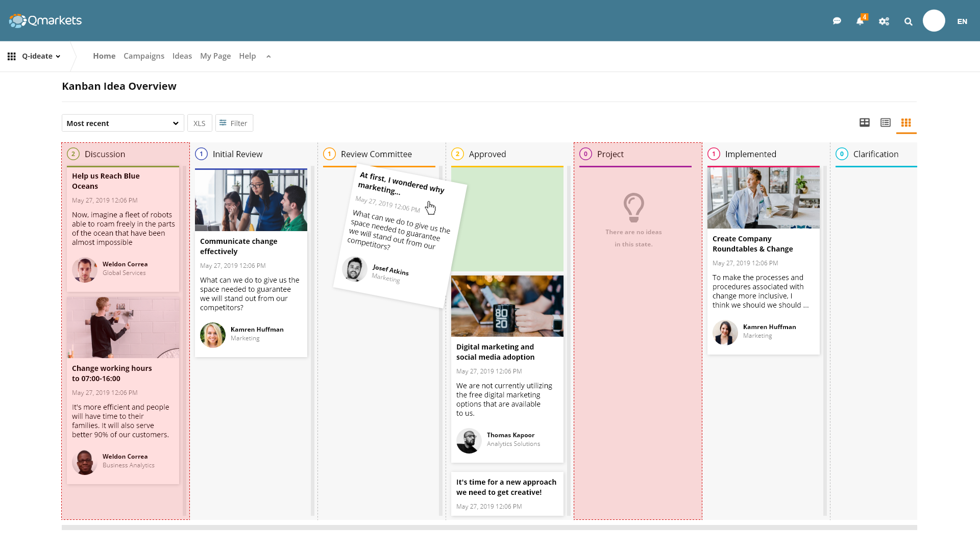
Task: Switch to card grid view
Action: [865, 122]
